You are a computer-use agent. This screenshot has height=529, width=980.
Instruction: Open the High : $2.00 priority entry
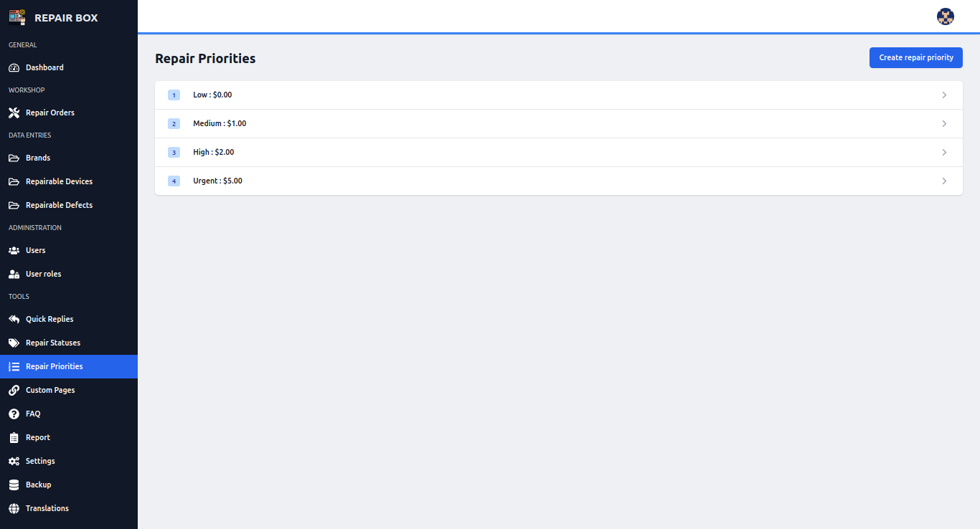pyautogui.click(x=213, y=152)
